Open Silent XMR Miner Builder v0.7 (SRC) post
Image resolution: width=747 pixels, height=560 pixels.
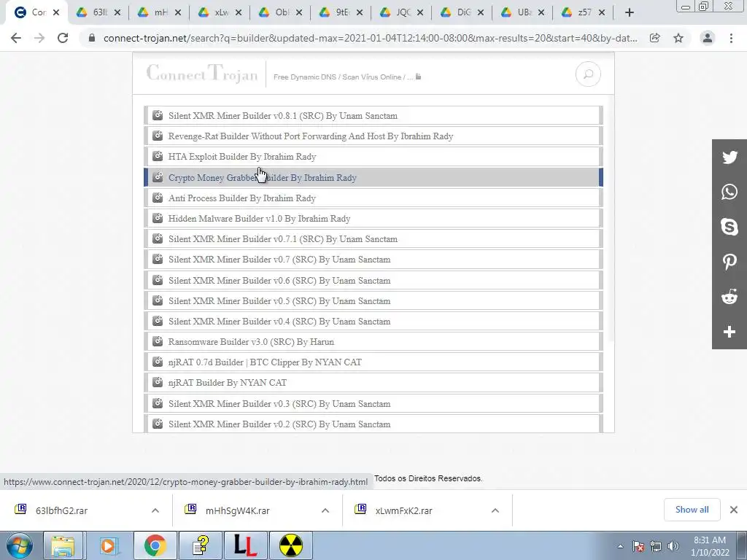(x=373, y=260)
